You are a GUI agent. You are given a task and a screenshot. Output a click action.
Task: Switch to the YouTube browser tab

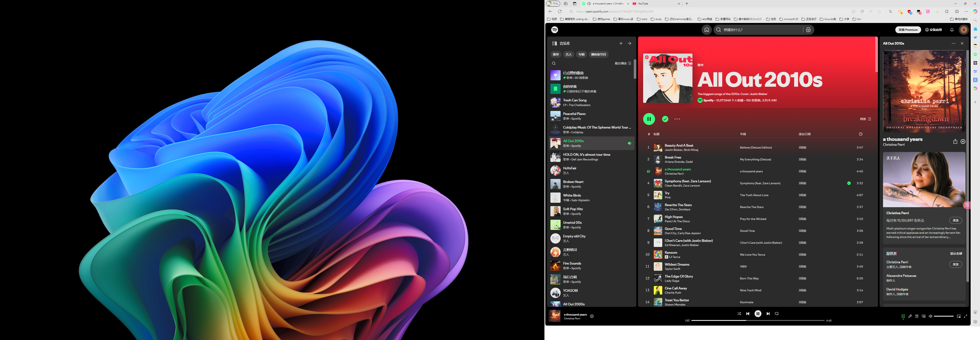tap(656, 3)
